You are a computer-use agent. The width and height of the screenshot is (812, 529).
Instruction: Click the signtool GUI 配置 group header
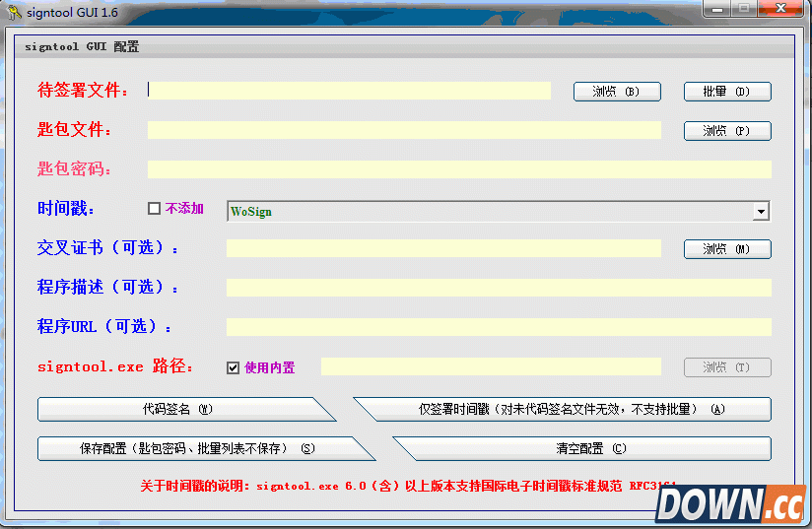pyautogui.click(x=83, y=46)
